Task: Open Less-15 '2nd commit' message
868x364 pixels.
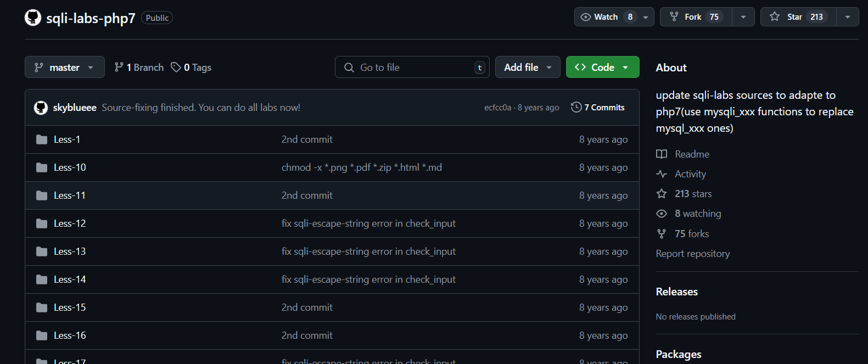Action: coord(307,307)
